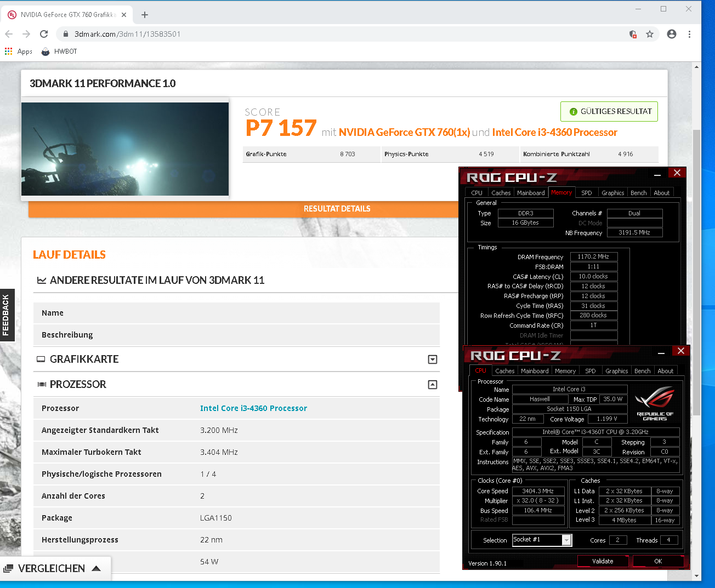Click the Core Speed 3404.3 MHz value
Image resolution: width=715 pixels, height=588 pixels.
click(538, 491)
